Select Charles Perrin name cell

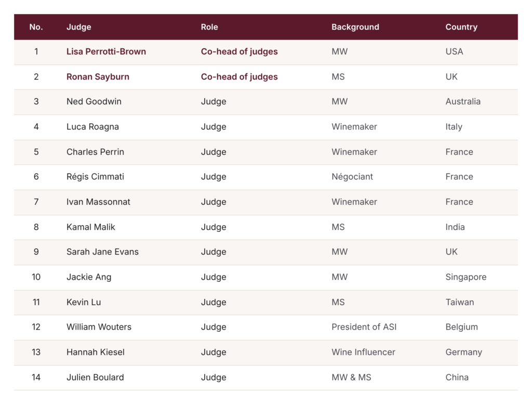coord(96,152)
